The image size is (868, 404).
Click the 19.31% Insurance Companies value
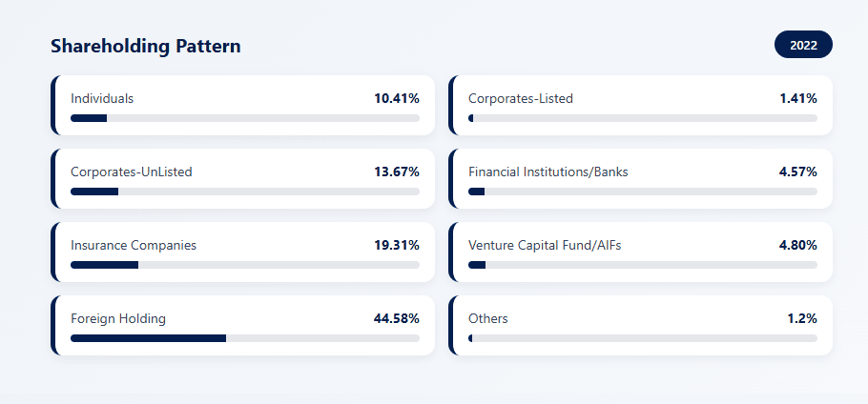point(397,245)
